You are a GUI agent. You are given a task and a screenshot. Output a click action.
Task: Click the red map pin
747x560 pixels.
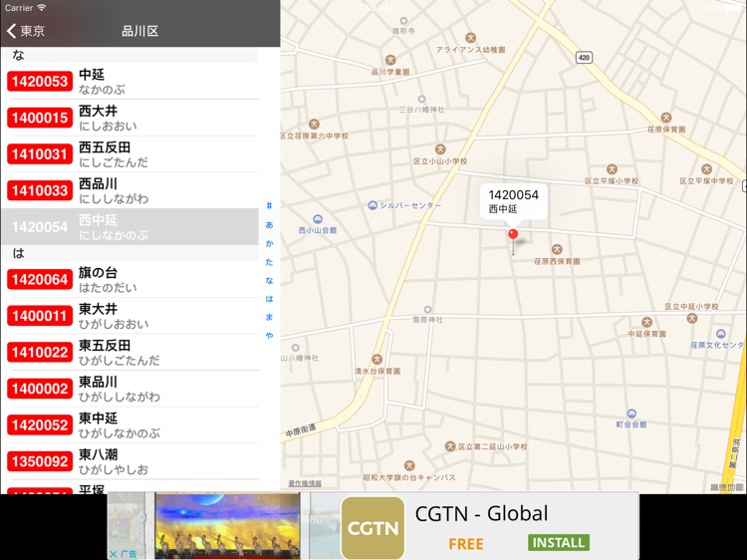[x=513, y=234]
